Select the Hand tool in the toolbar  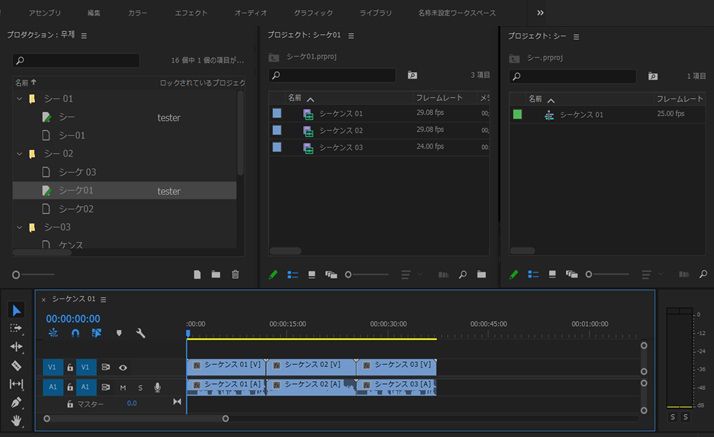click(x=16, y=421)
